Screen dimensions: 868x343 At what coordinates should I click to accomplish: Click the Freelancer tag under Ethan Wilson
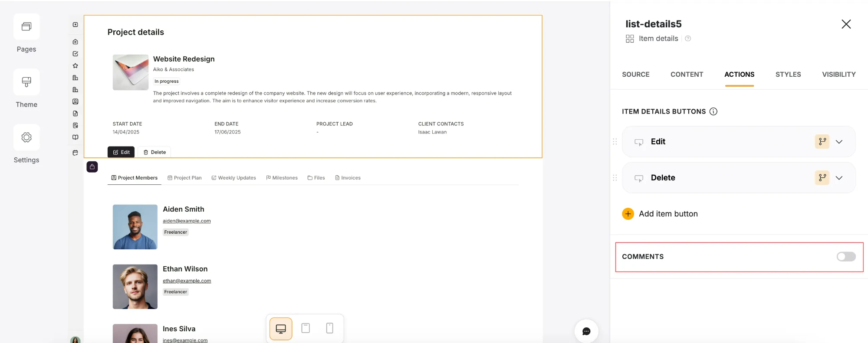(x=176, y=292)
